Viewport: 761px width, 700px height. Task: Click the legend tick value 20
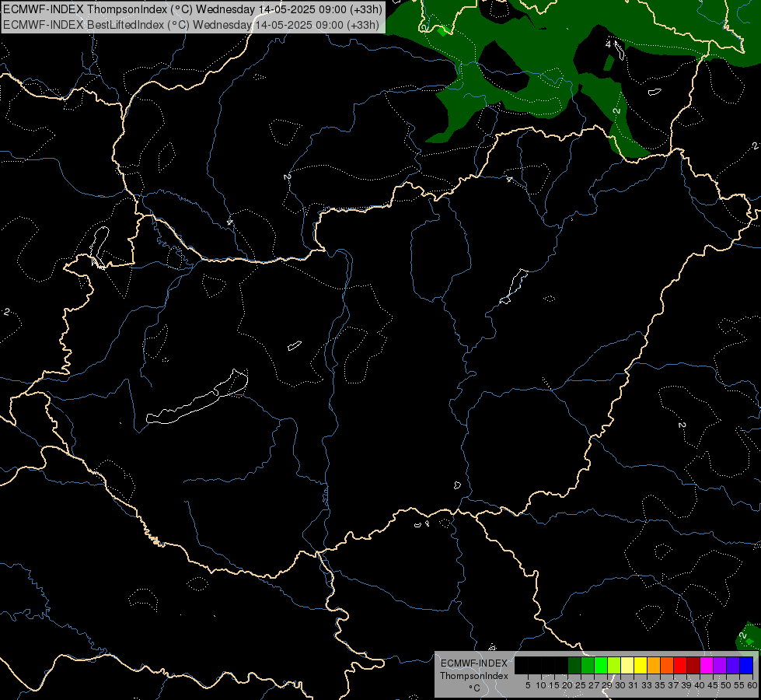[567, 685]
